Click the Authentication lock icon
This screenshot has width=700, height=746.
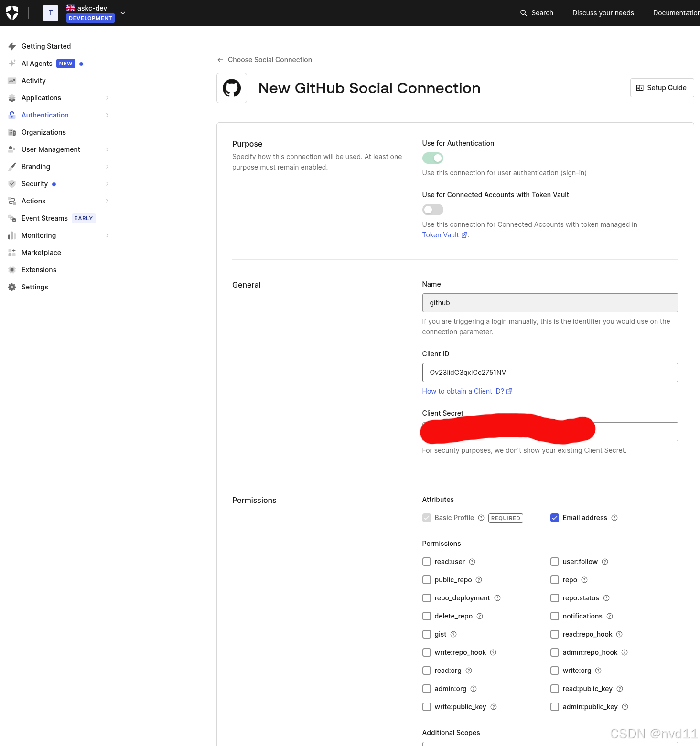pos(12,115)
